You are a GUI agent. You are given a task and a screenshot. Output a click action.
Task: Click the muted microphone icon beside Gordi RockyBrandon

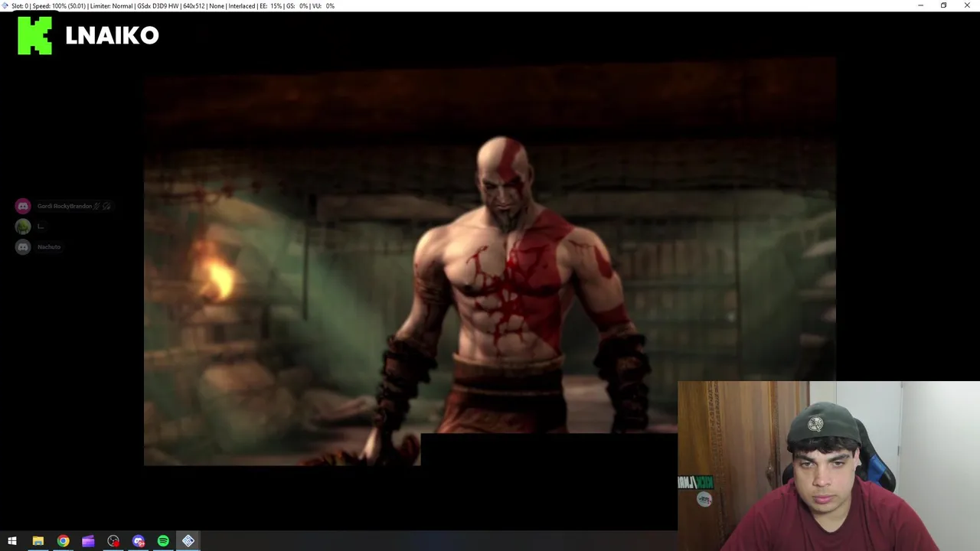tap(97, 206)
